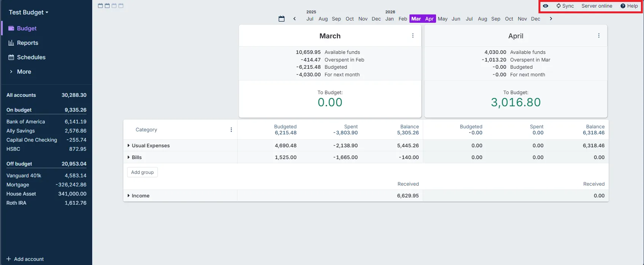Click the calendar icon to jump to current month
Image resolution: width=644 pixels, height=265 pixels.
tap(281, 19)
